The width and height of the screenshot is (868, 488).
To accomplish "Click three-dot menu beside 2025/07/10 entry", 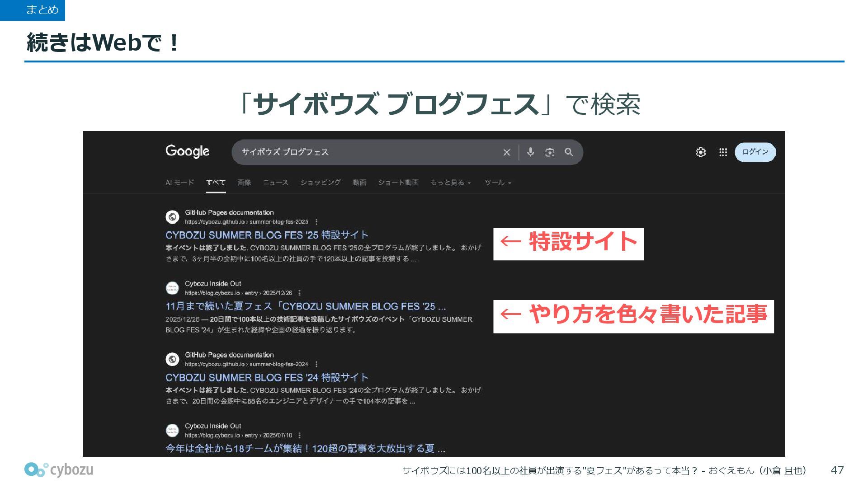I will (300, 435).
